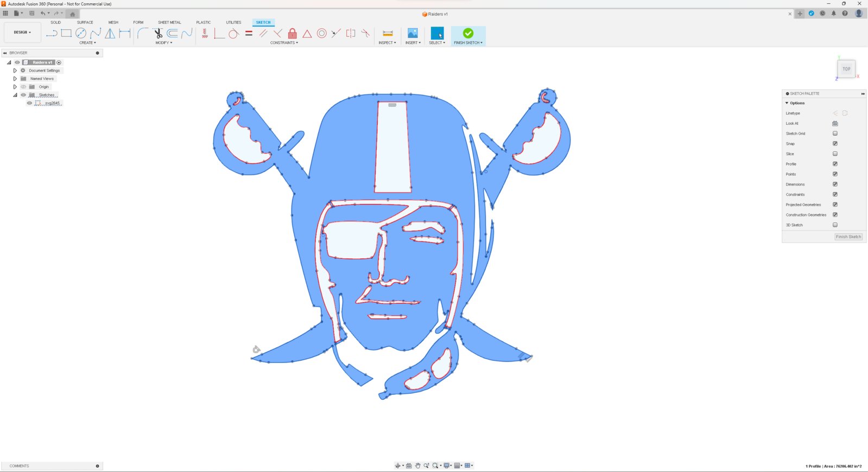Toggle the Constraints checkbox in Sketch Palette
The image size is (868, 472).
[835, 194]
